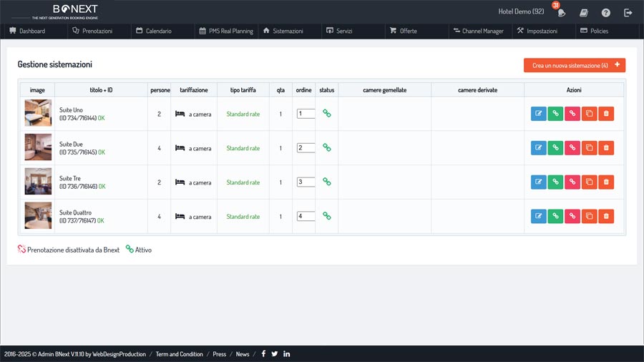
Task: Click the trash icon for Suite Due
Action: point(605,148)
